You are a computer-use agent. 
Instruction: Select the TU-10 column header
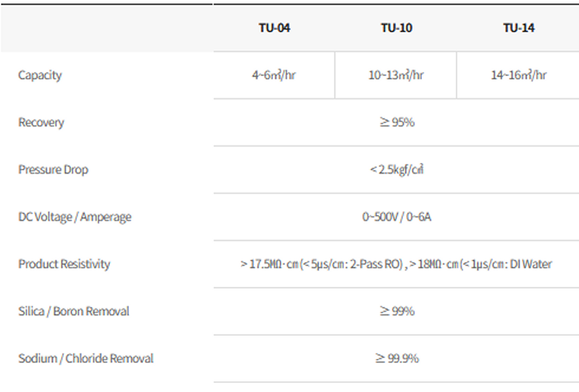click(x=396, y=28)
